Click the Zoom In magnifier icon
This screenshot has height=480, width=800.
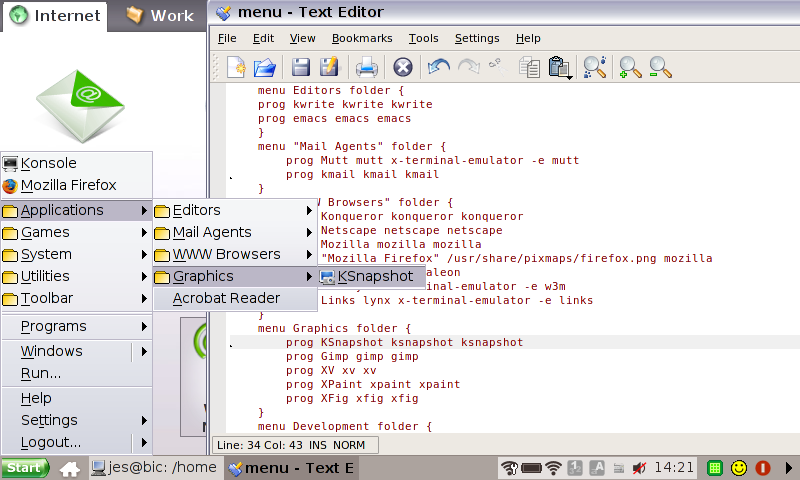[630, 67]
